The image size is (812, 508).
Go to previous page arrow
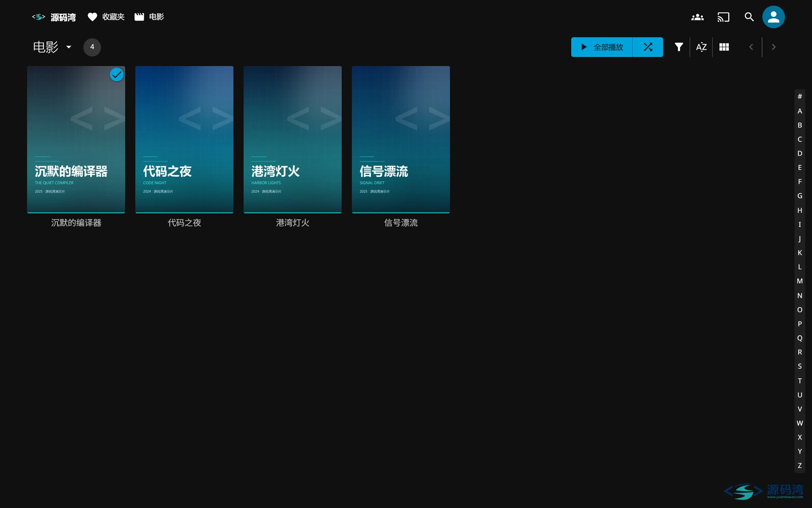(751, 47)
